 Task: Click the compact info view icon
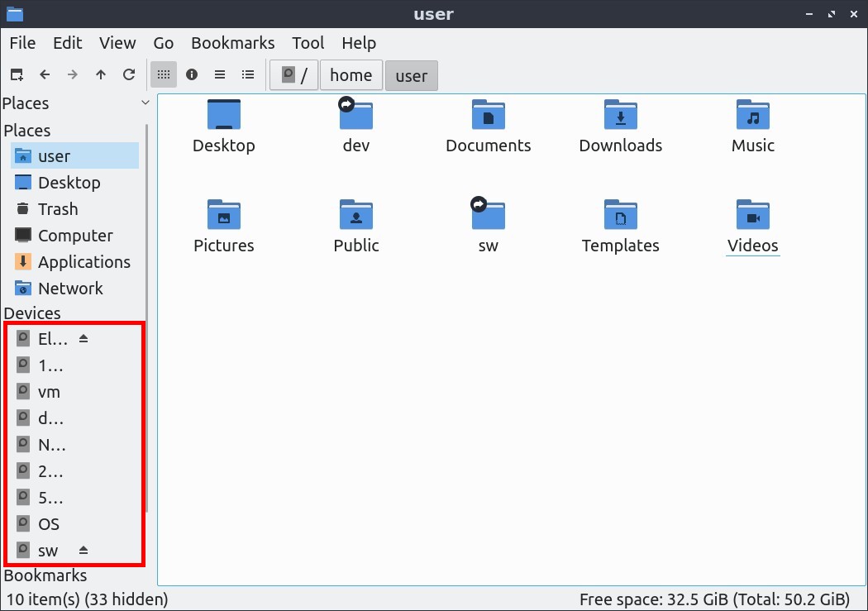(x=192, y=74)
